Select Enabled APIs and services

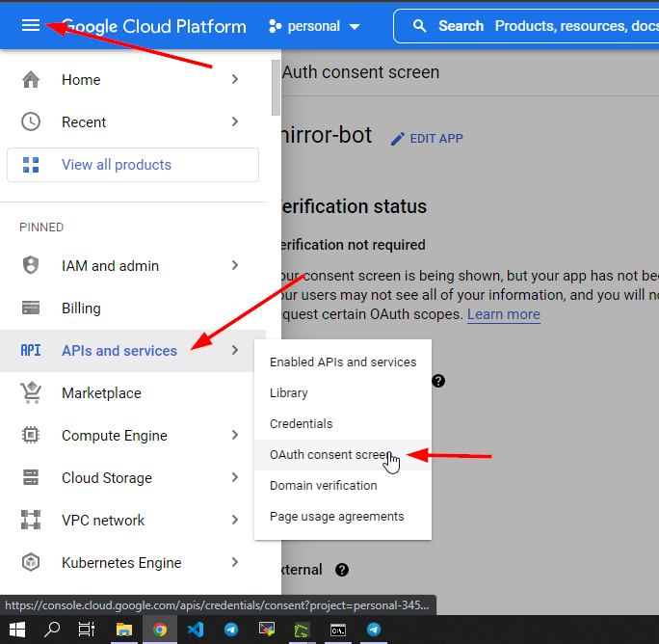tap(343, 362)
